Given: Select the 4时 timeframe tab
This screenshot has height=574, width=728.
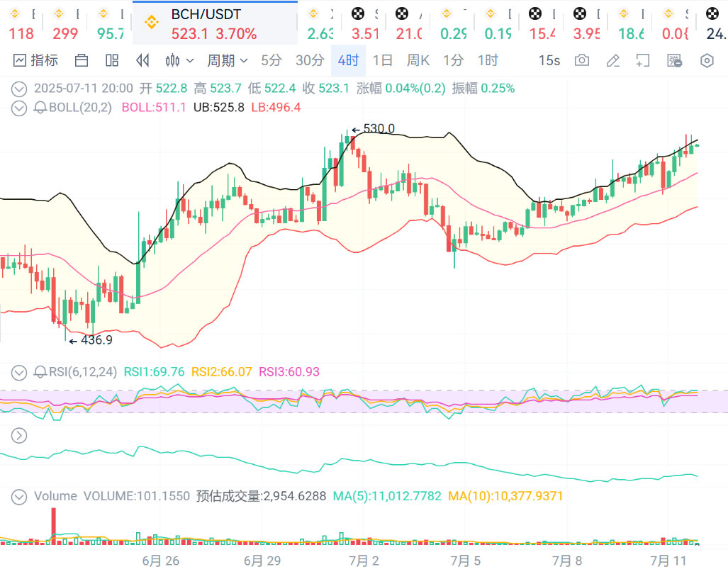Looking at the screenshot, I should [348, 60].
